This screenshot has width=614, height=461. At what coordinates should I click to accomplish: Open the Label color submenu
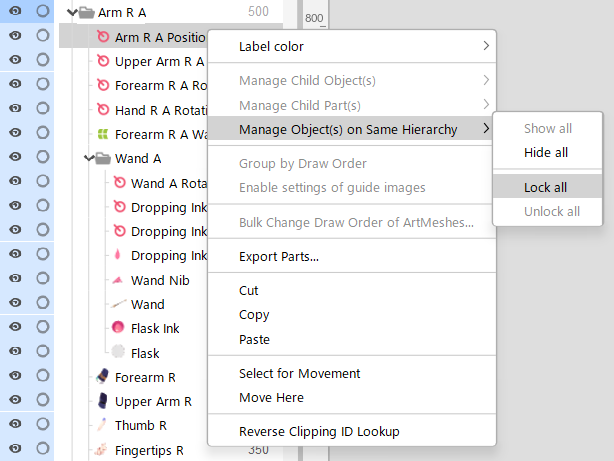tap(349, 46)
